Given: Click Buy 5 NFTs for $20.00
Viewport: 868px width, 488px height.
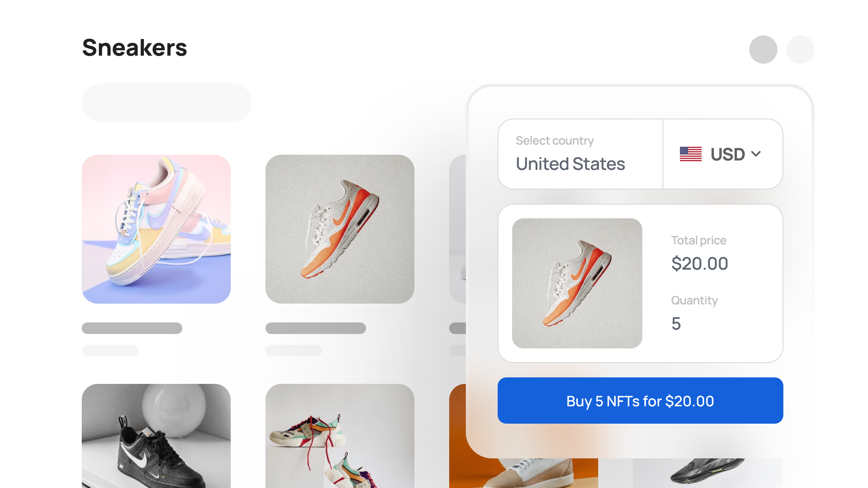Looking at the screenshot, I should pos(640,401).
